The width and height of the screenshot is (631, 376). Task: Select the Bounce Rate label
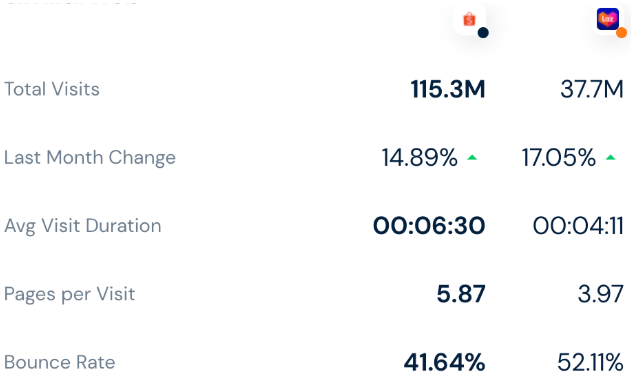[x=60, y=362]
